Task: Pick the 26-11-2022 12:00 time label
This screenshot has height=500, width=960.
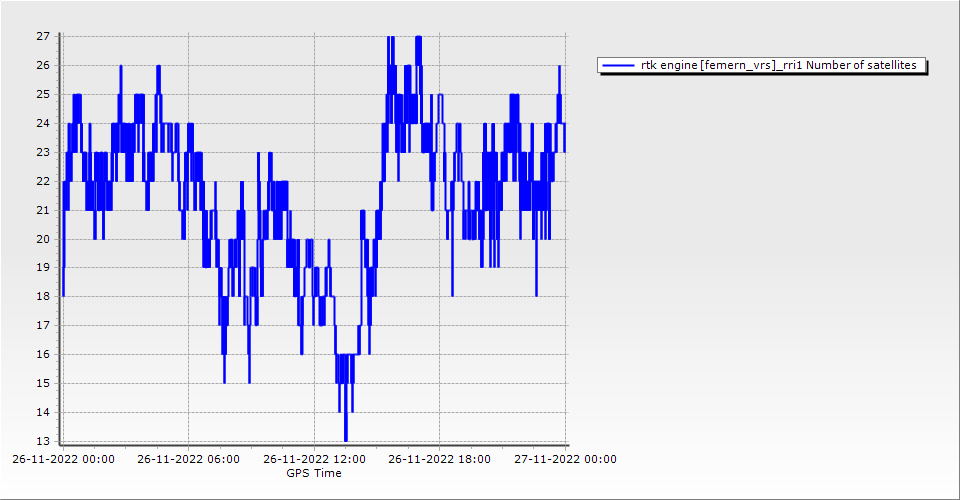Action: click(x=314, y=460)
